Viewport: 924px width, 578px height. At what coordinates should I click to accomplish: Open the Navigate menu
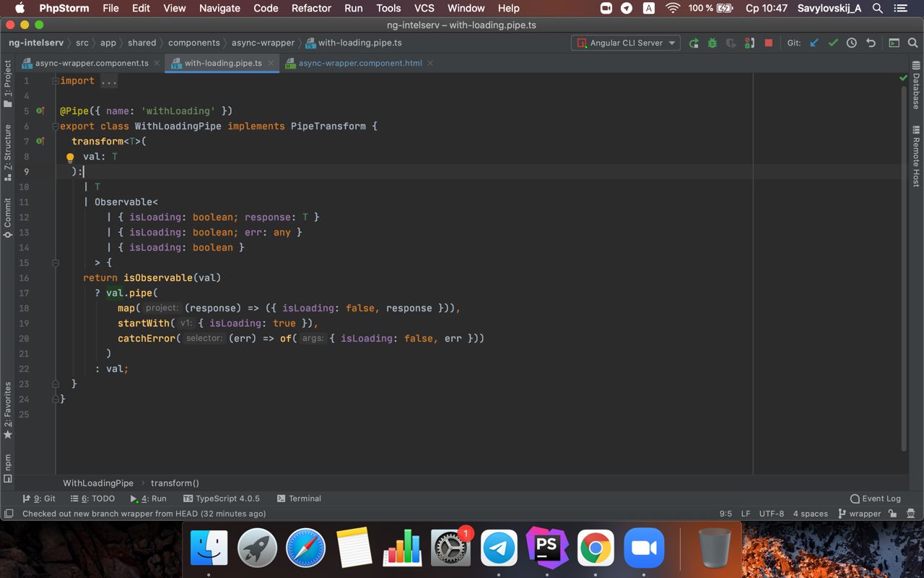[219, 8]
